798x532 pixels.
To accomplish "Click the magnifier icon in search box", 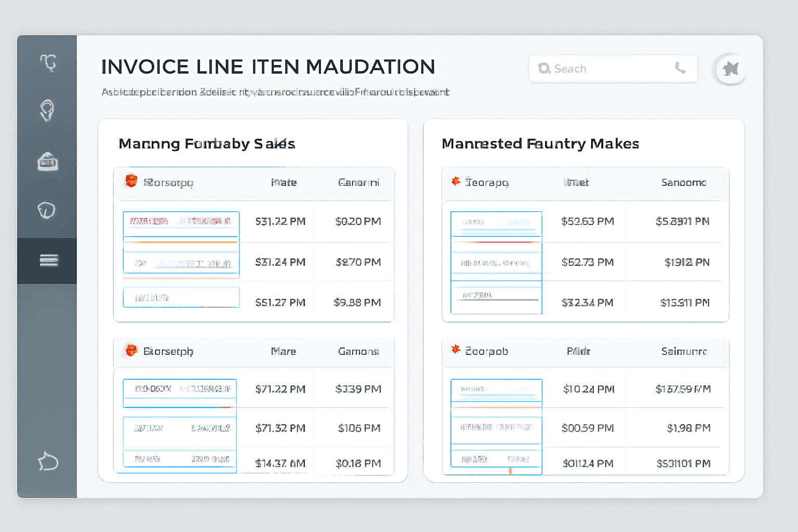I will tap(544, 69).
